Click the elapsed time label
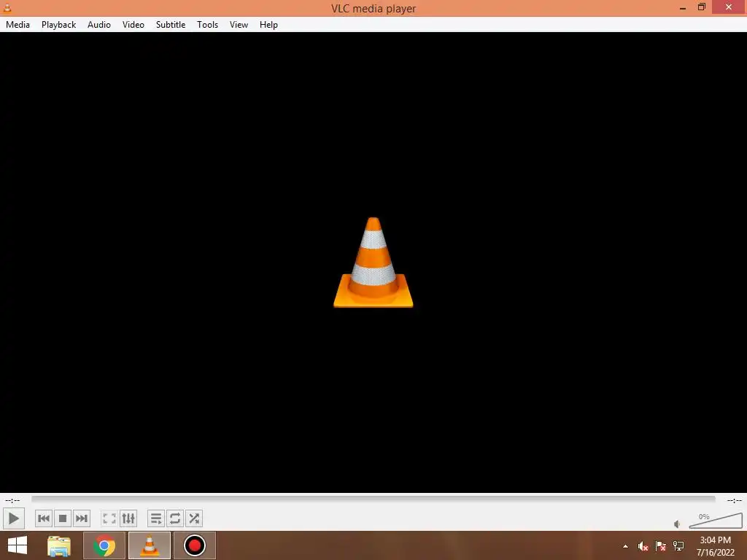The width and height of the screenshot is (747, 560). pos(12,500)
